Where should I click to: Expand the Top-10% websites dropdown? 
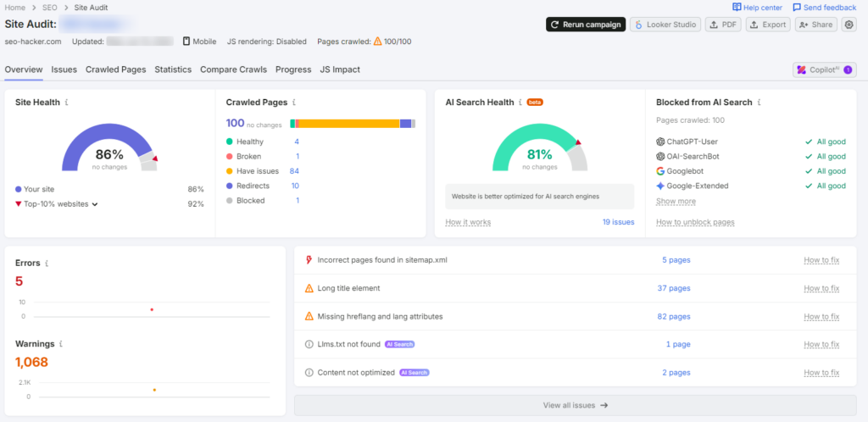95,204
